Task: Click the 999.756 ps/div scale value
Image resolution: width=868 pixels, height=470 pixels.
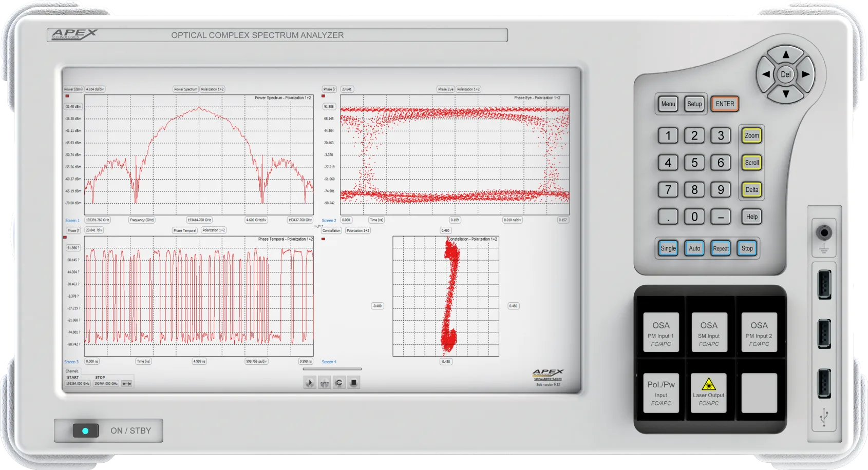Action: [x=256, y=362]
